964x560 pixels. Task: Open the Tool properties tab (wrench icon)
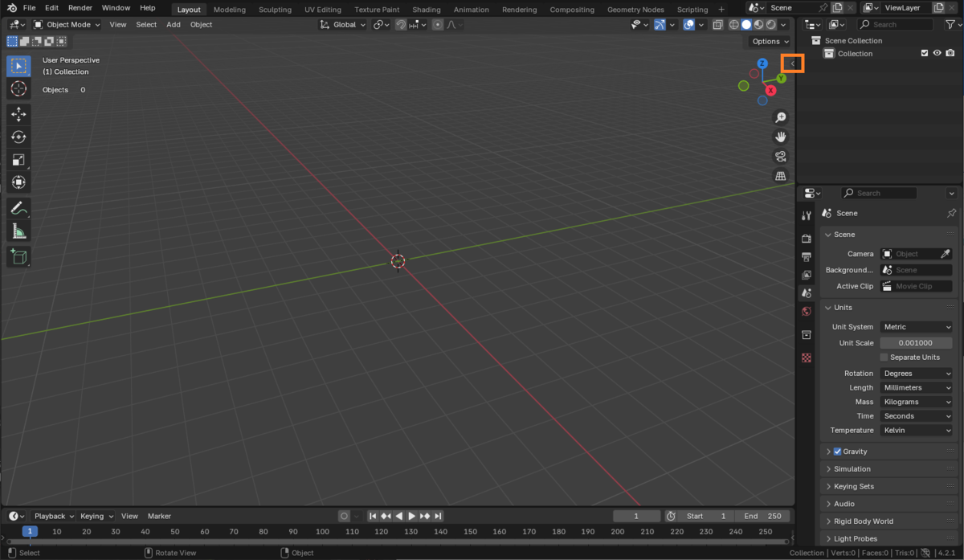click(x=807, y=215)
